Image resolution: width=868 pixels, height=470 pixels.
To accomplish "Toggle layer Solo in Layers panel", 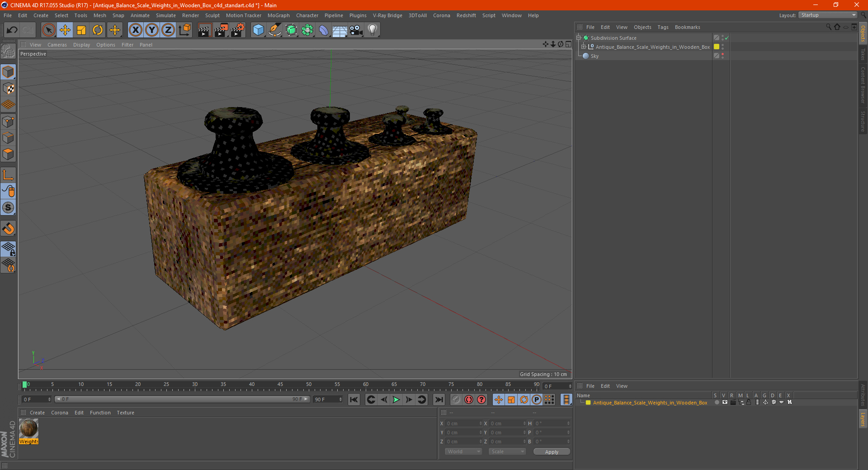I will pyautogui.click(x=717, y=403).
